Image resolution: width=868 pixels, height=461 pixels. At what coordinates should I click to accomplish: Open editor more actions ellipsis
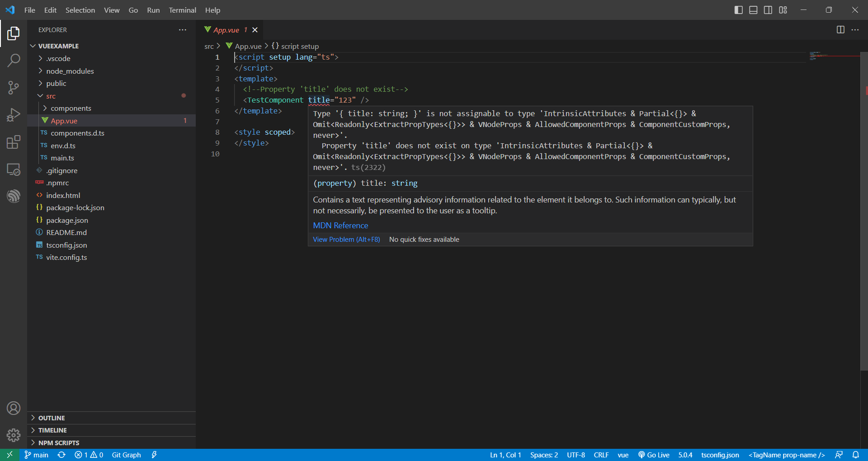click(855, 30)
